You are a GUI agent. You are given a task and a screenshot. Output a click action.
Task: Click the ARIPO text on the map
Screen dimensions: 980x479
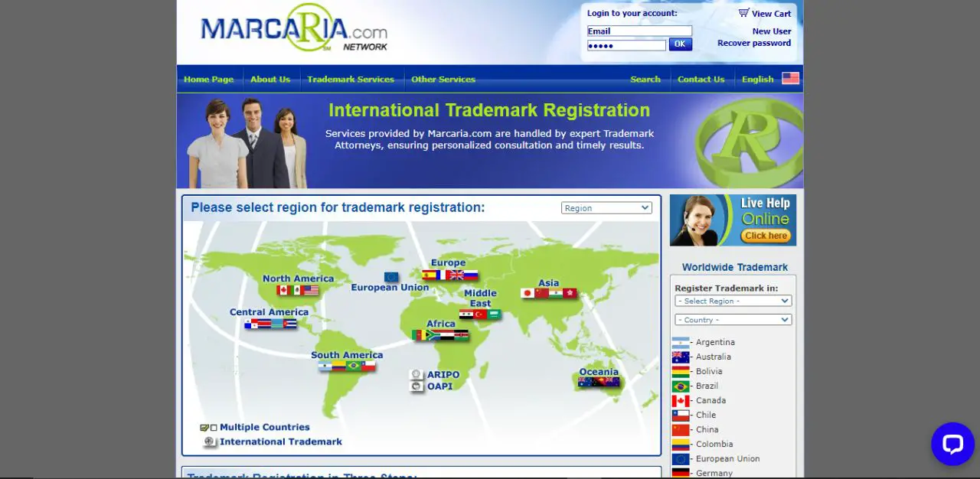click(443, 375)
